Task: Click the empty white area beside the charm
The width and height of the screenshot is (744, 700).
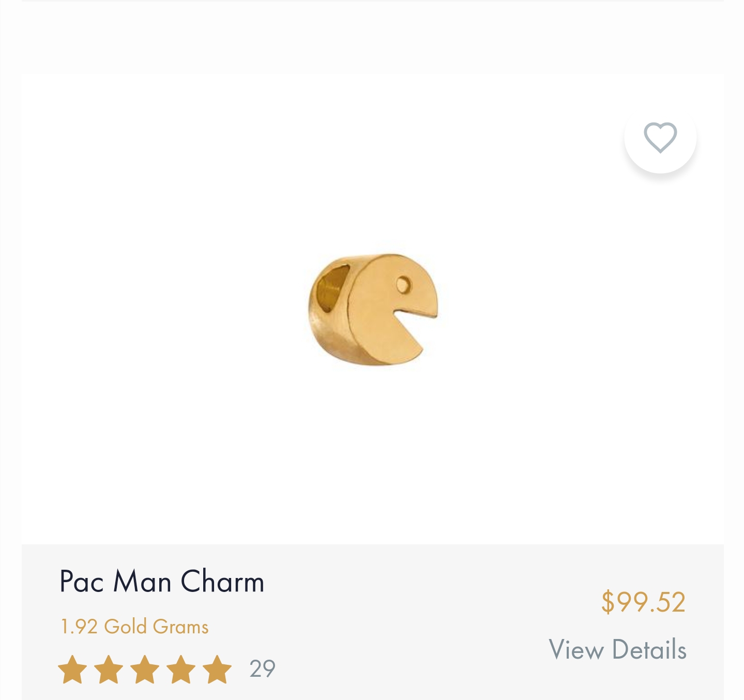Action: (543, 310)
